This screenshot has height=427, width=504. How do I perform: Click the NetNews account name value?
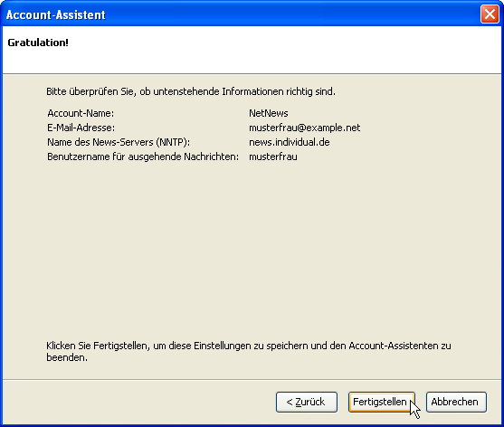pyautogui.click(x=269, y=113)
